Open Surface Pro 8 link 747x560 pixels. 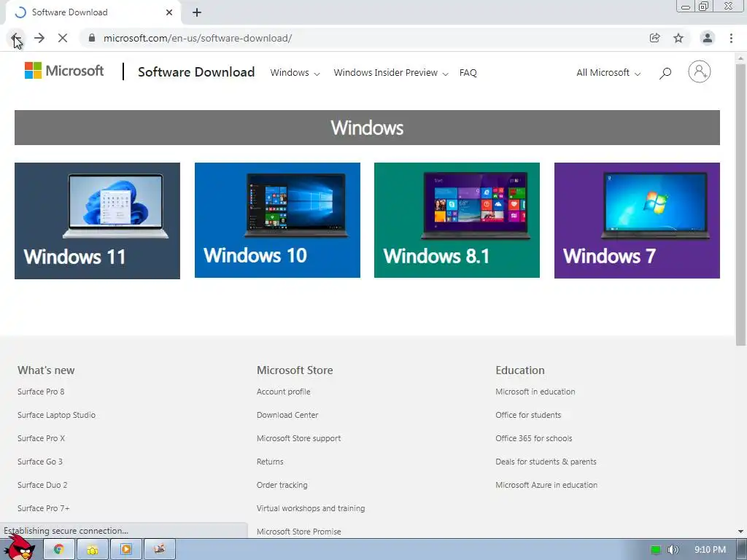coord(41,392)
